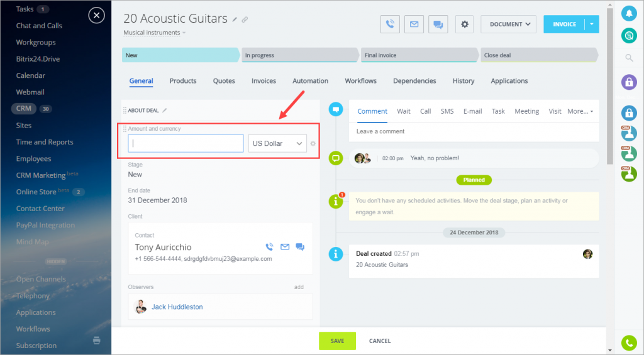Open the History tab
The height and width of the screenshot is (355, 644).
[464, 81]
